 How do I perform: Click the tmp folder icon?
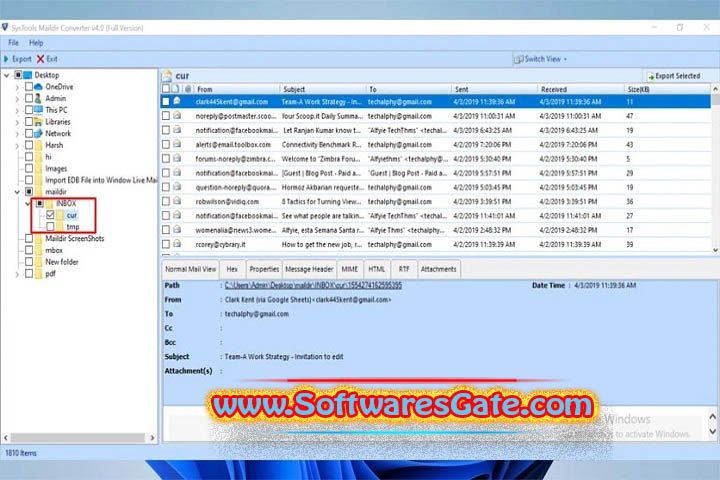click(61, 227)
